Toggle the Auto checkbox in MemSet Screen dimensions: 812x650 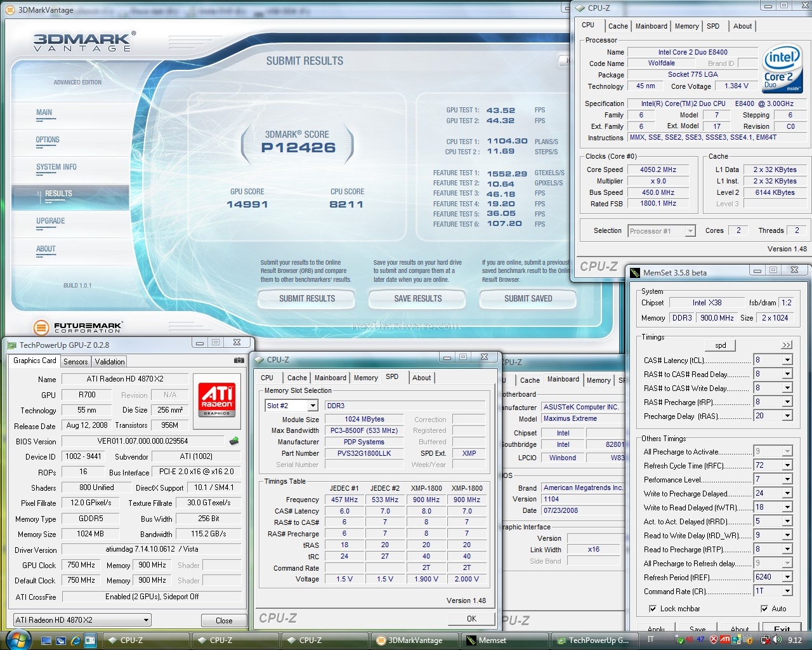764,609
